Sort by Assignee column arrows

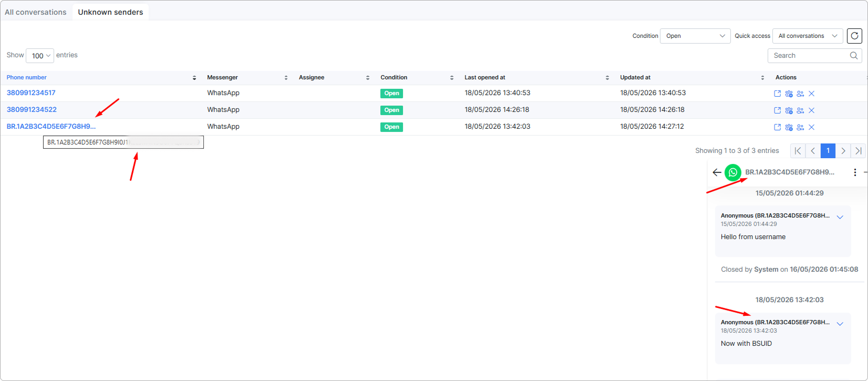pos(368,78)
